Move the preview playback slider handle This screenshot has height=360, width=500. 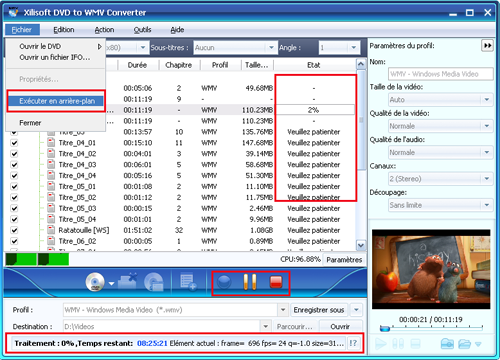pyautogui.click(x=385, y=329)
